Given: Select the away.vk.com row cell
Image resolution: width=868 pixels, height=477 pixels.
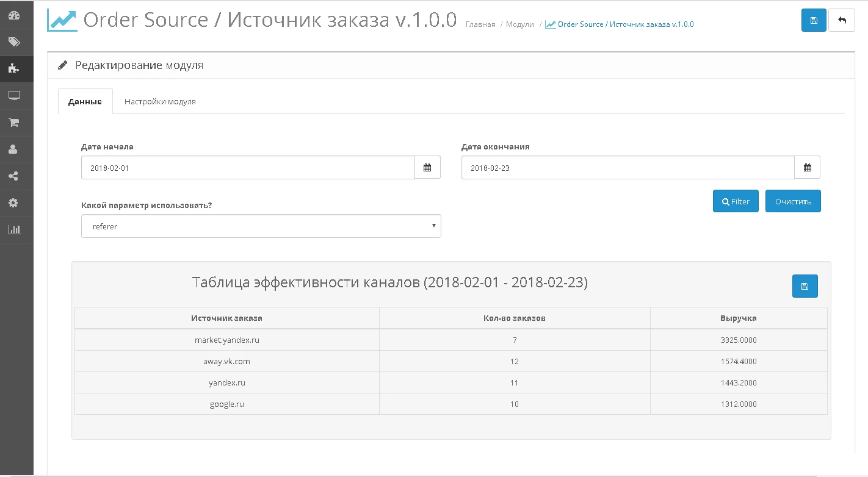Looking at the screenshot, I should point(226,361).
